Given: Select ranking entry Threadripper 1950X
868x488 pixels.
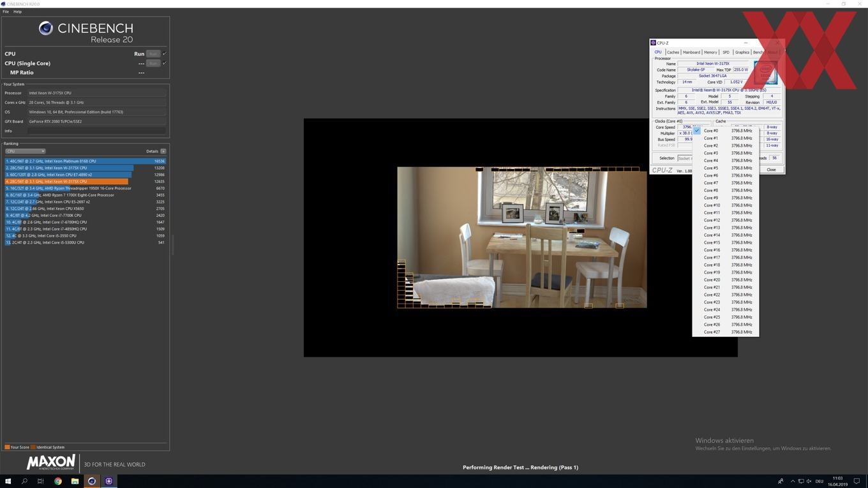Looking at the screenshot, I should pyautogui.click(x=85, y=188).
